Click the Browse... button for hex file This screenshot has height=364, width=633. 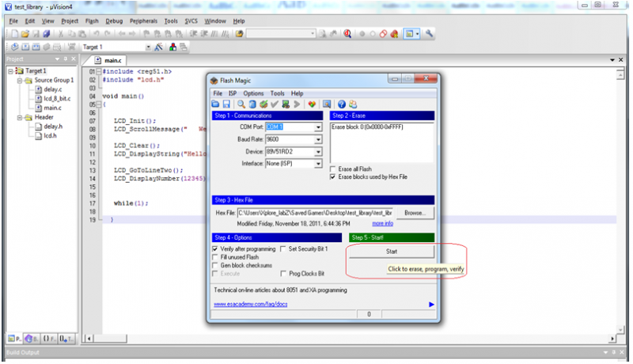(x=415, y=213)
